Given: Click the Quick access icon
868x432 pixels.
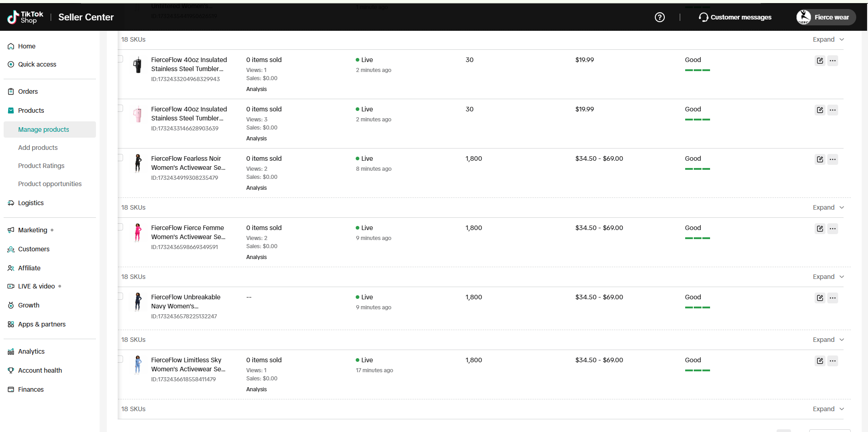Looking at the screenshot, I should pyautogui.click(x=11, y=64).
